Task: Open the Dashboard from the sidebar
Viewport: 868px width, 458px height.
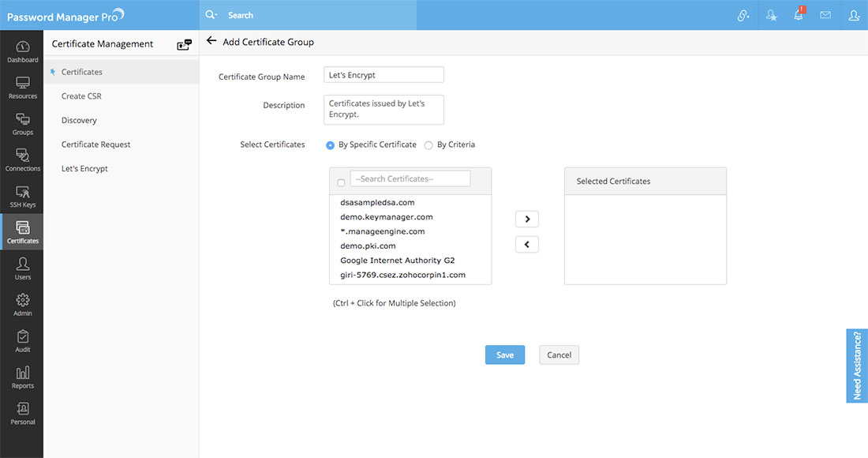Action: pyautogui.click(x=22, y=51)
